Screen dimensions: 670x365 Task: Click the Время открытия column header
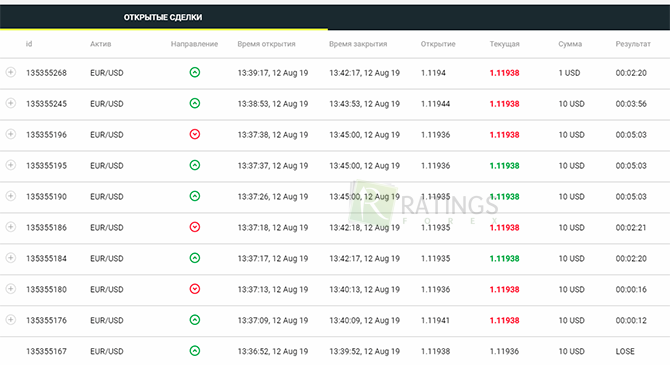click(x=266, y=44)
